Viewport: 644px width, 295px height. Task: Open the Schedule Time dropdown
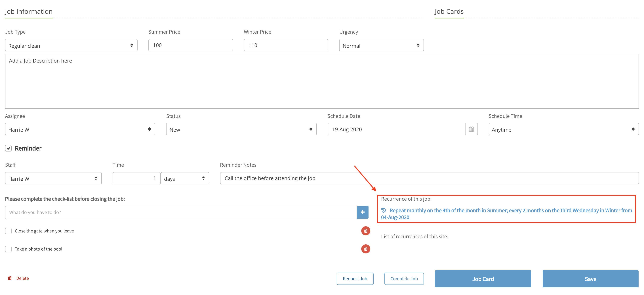(x=563, y=129)
